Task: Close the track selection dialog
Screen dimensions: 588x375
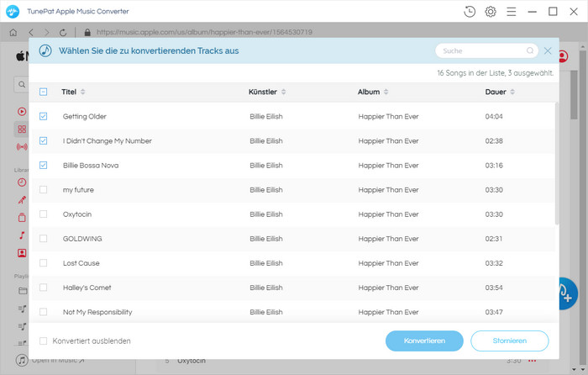Action: [548, 50]
